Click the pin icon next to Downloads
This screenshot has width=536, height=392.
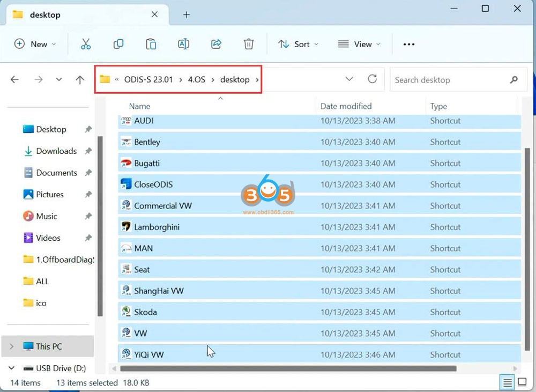88,151
